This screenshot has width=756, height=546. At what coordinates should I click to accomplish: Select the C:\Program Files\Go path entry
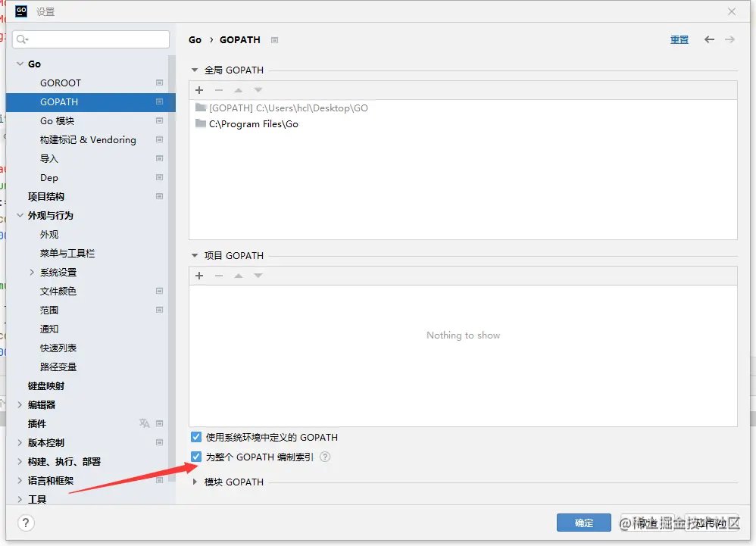463,124
